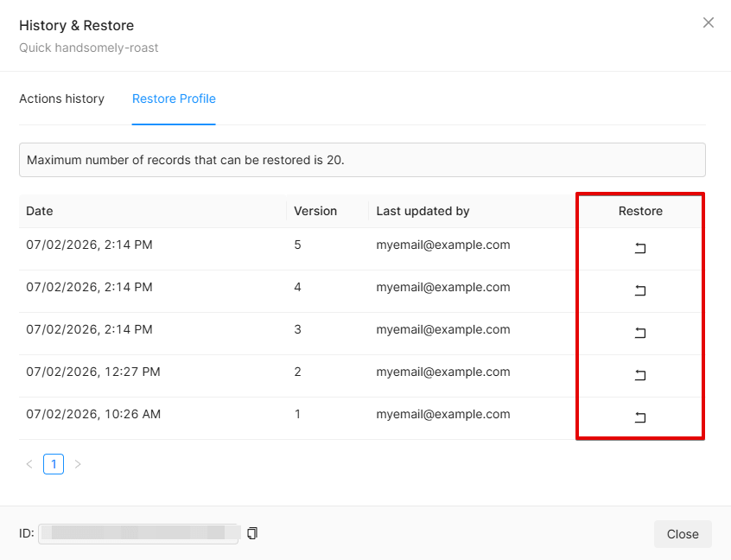
Task: Select the 10:26 AM date cell
Action: point(93,414)
